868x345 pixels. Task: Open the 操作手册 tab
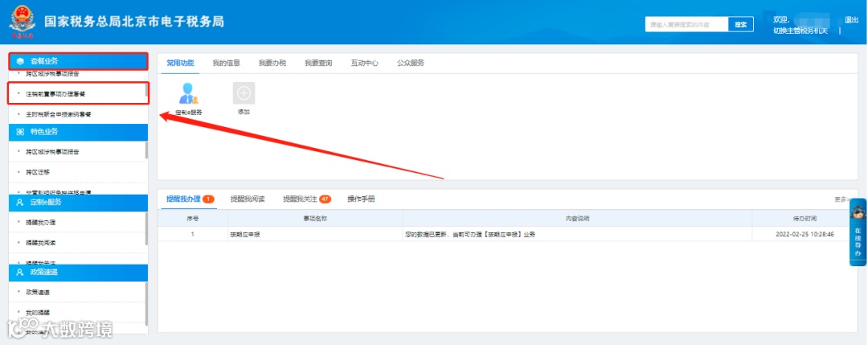coord(361,199)
